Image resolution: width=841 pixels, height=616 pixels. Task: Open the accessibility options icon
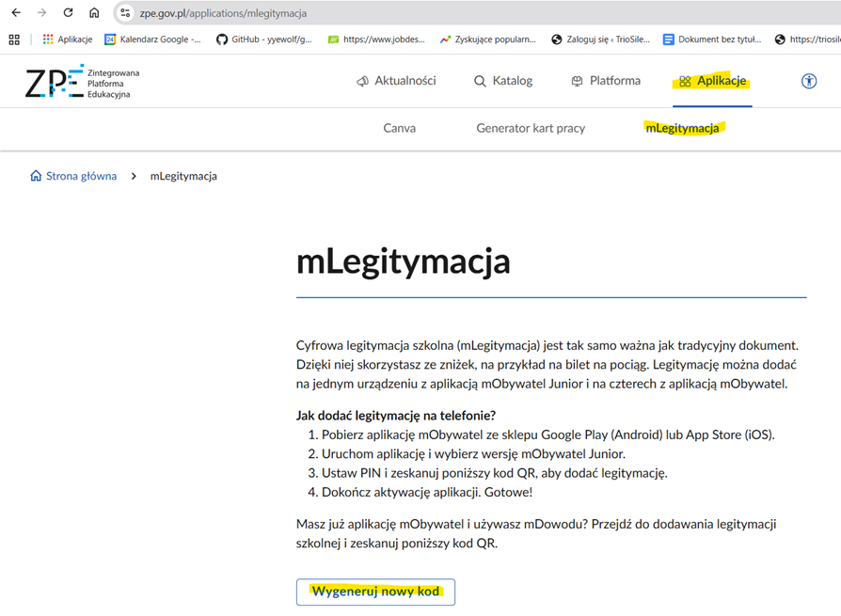(x=809, y=81)
